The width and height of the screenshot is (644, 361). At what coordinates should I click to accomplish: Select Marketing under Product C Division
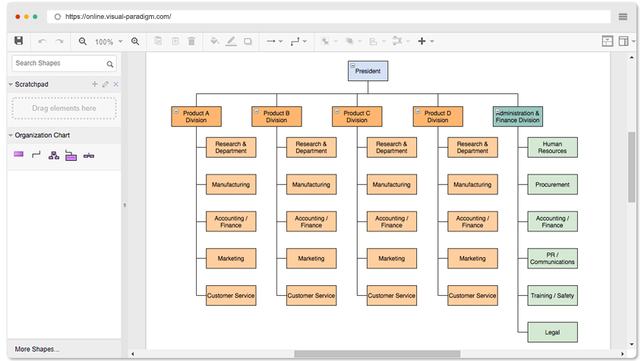[391, 259]
